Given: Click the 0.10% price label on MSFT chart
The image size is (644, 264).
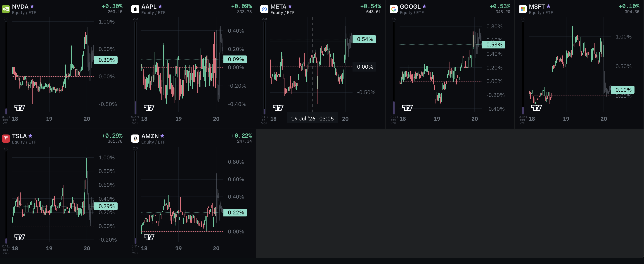Looking at the screenshot, I should coord(623,90).
